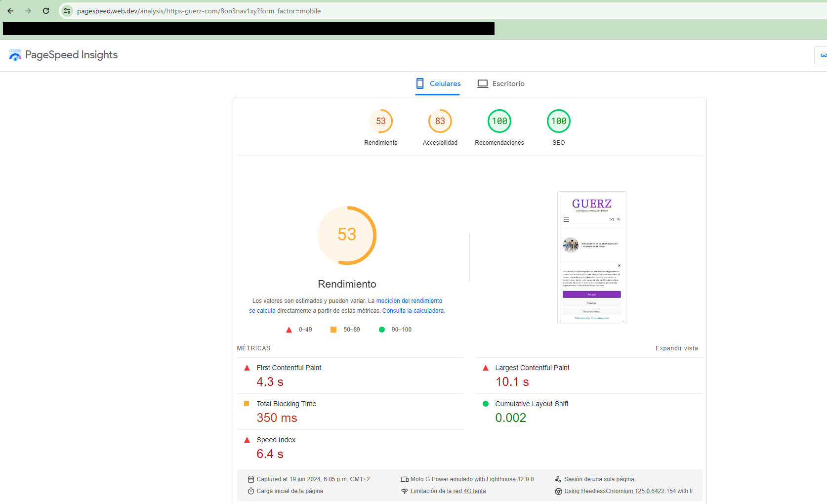This screenshot has width=827, height=504.
Task: Click the Largest Contentful Paint metric label
Action: tap(532, 368)
